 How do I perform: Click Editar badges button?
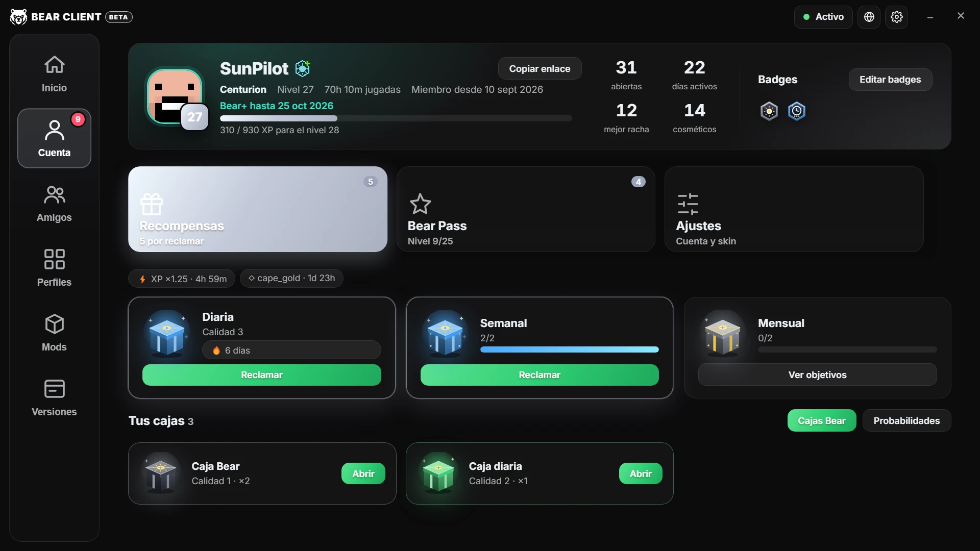[x=890, y=80]
